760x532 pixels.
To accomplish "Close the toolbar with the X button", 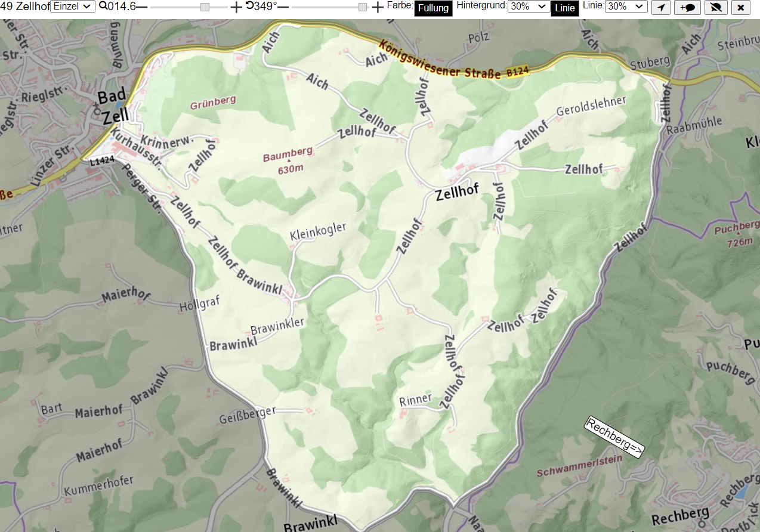I will pyautogui.click(x=740, y=7).
